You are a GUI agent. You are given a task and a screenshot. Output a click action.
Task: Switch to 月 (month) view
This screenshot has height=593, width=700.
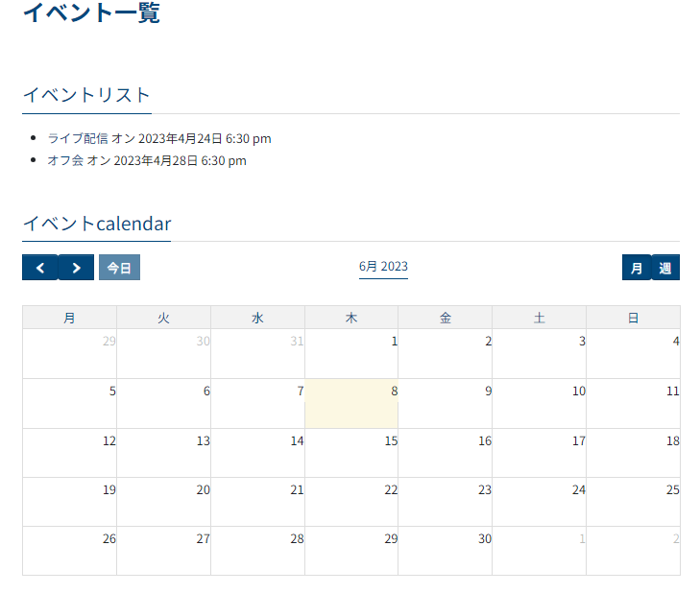(636, 268)
